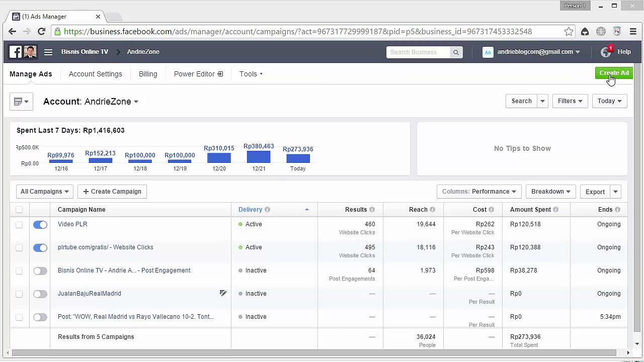
Task: Click the Create Campaign button
Action: (112, 192)
